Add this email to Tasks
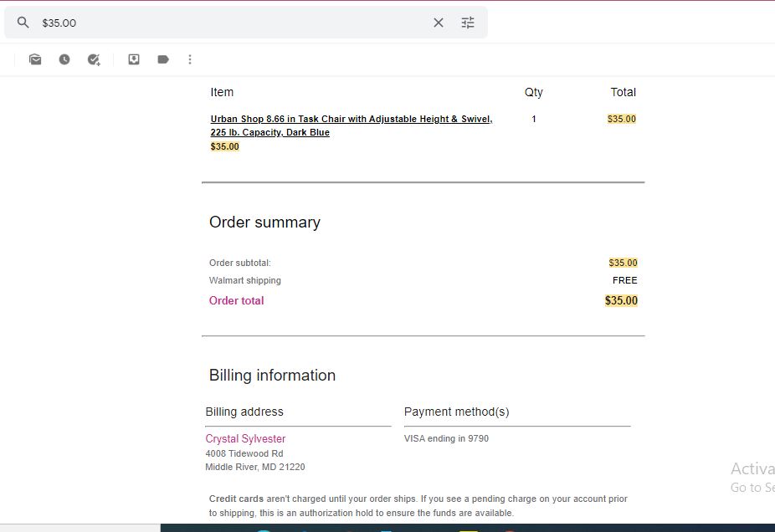The height and width of the screenshot is (532, 775). click(x=94, y=59)
